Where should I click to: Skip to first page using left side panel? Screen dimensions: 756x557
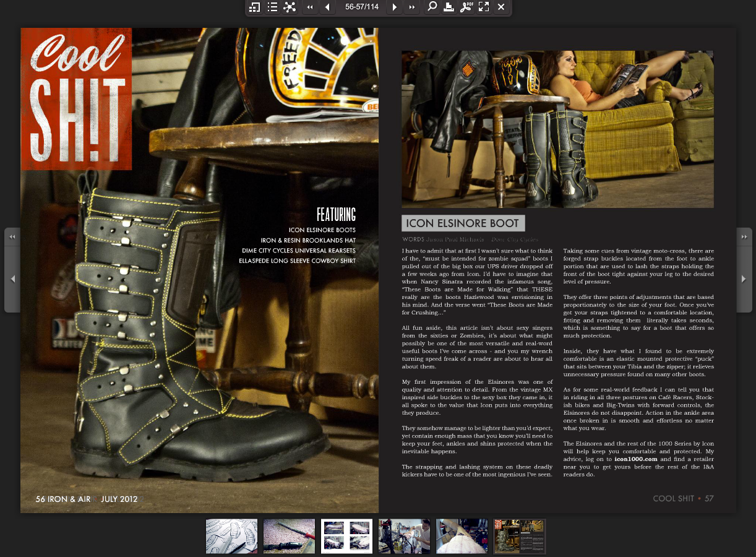coord(12,236)
